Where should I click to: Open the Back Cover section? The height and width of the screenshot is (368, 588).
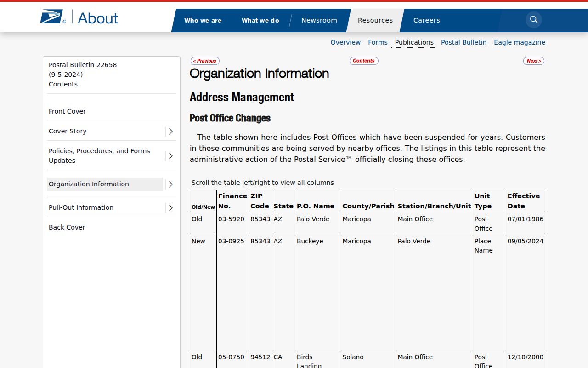pyautogui.click(x=67, y=227)
